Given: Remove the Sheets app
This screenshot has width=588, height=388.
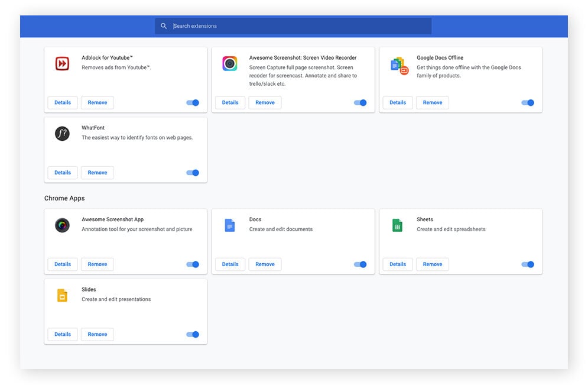Looking at the screenshot, I should (x=432, y=264).
